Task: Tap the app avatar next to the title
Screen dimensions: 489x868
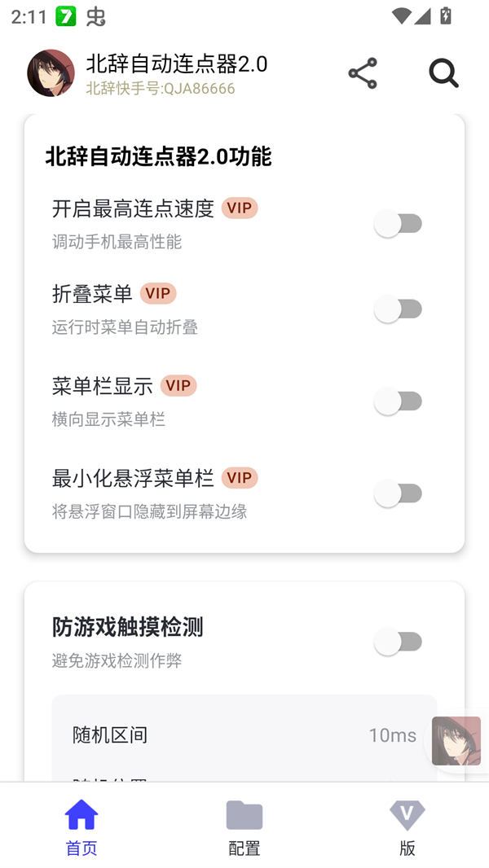Action: (50, 72)
